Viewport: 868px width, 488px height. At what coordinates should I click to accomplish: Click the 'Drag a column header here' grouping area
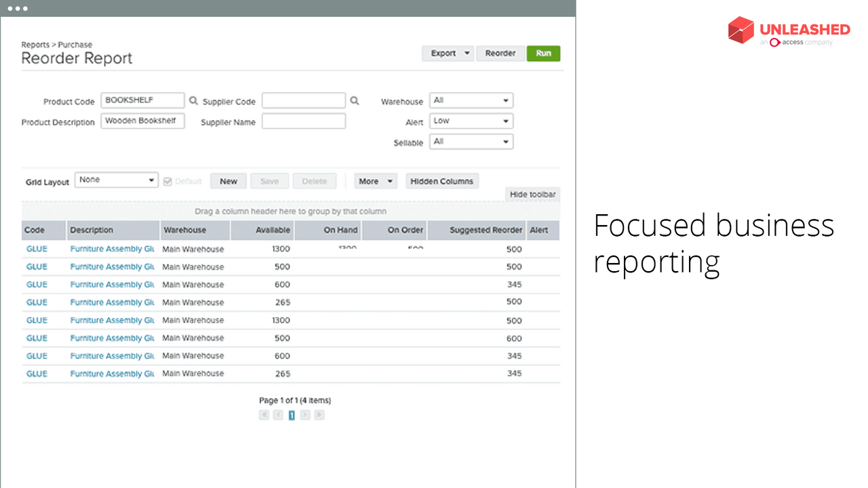point(291,211)
